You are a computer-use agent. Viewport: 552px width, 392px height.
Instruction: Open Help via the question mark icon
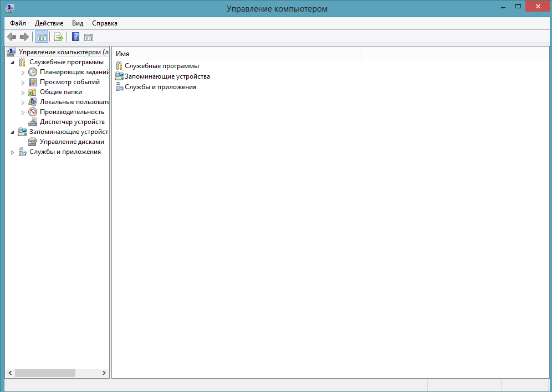(x=76, y=37)
